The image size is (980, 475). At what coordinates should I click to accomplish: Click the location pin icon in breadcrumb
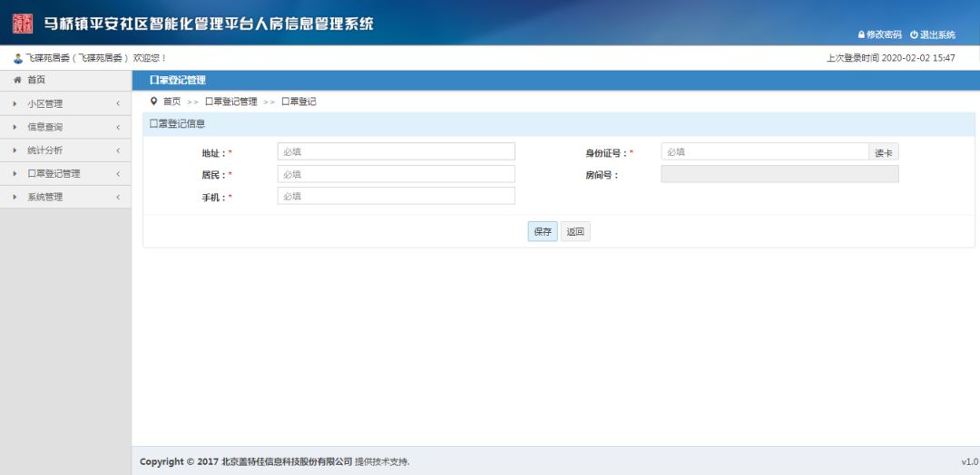153,102
